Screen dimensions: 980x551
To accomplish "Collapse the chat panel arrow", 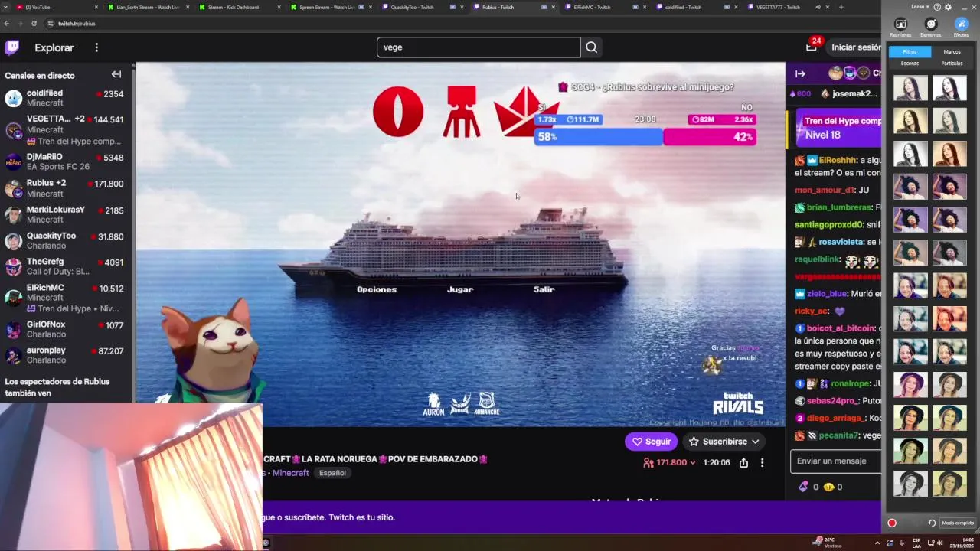I will (x=800, y=74).
